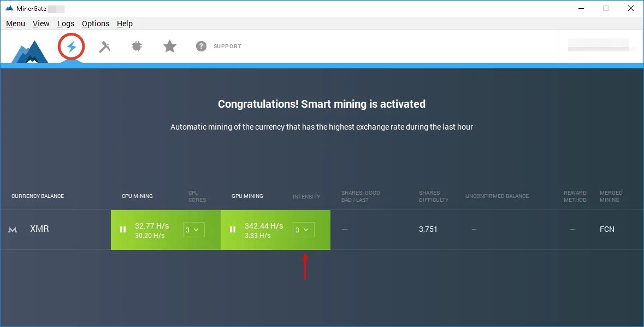Viewport: 644px width, 327px height.
Task: Click the 342.44 H/s GPU hashrate
Action: click(x=264, y=226)
